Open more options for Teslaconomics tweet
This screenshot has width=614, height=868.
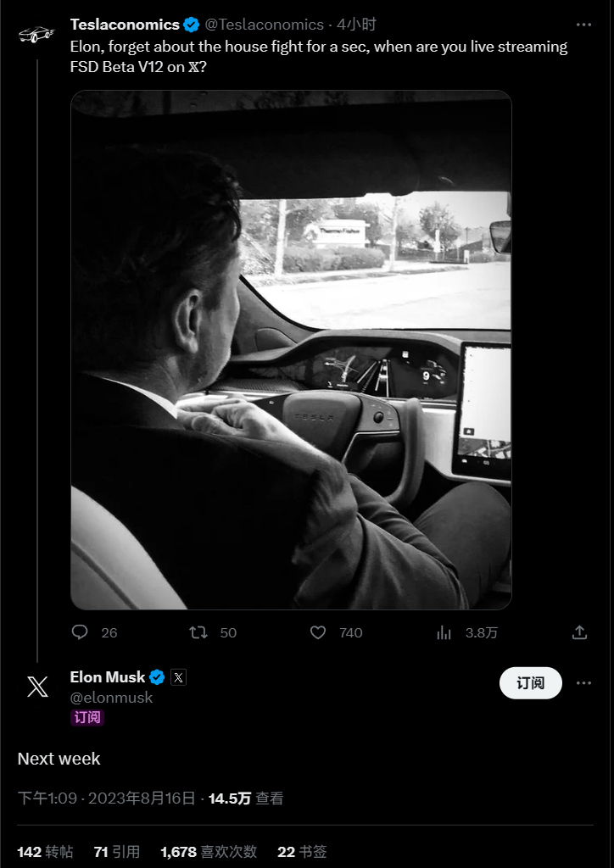[x=583, y=25]
